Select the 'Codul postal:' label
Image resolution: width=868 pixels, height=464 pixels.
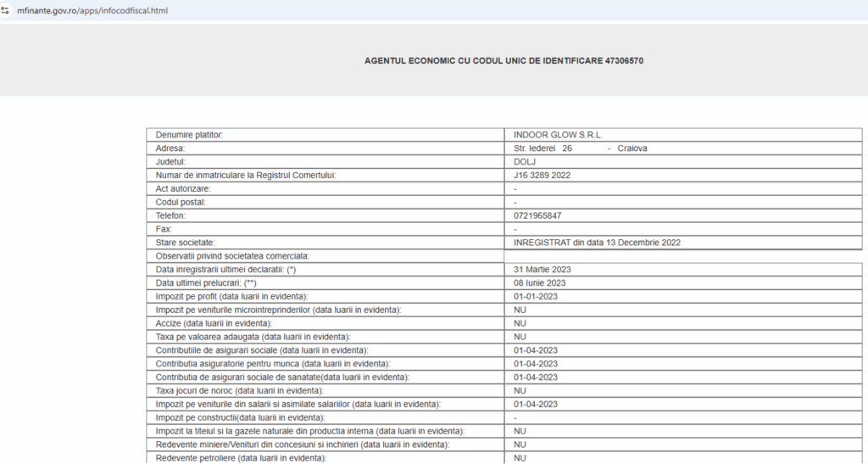(x=181, y=202)
